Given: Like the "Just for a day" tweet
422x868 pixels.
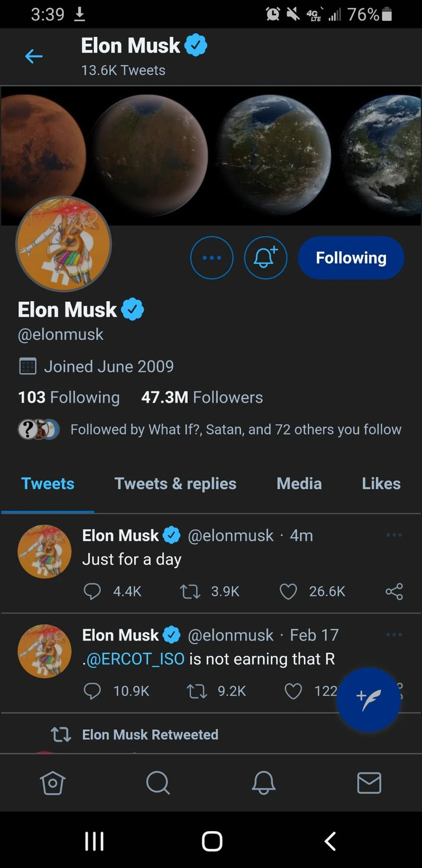Looking at the screenshot, I should coord(288,591).
